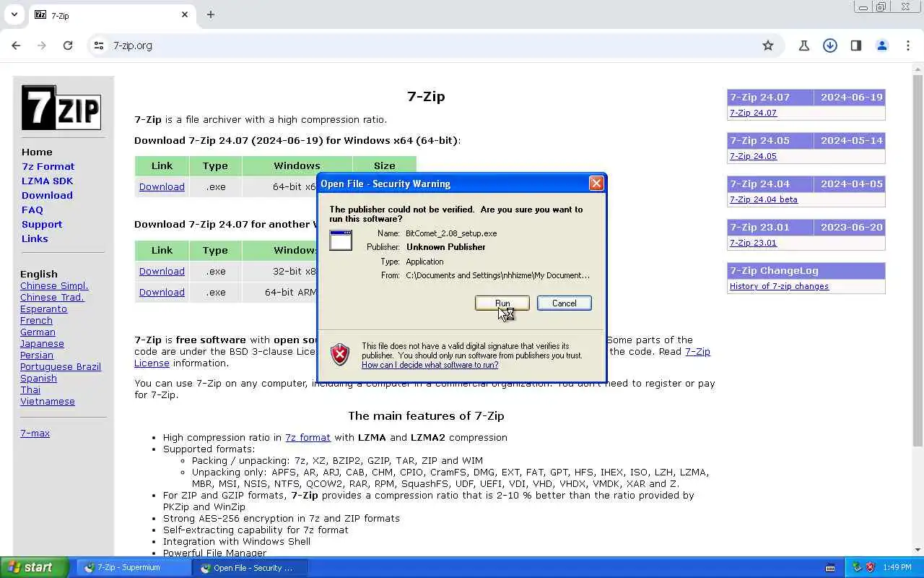Reload the 7-zip.org page
This screenshot has width=924, height=578.
(68, 46)
